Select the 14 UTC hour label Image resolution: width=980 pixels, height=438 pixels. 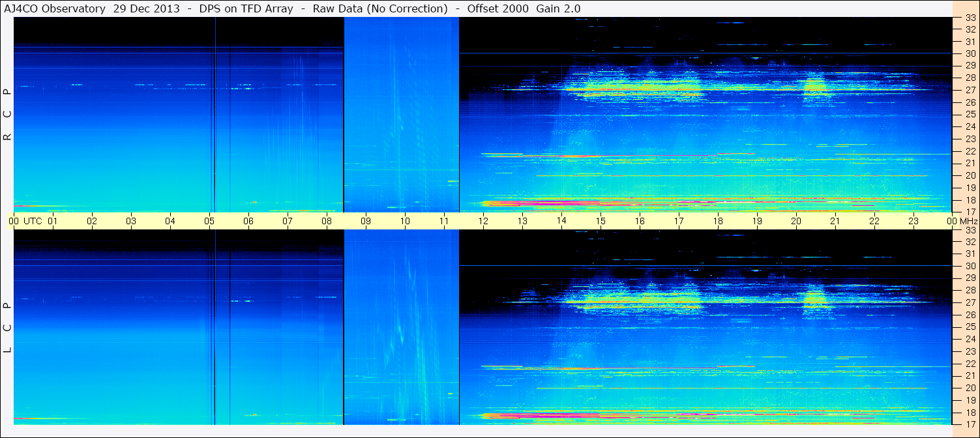561,221
